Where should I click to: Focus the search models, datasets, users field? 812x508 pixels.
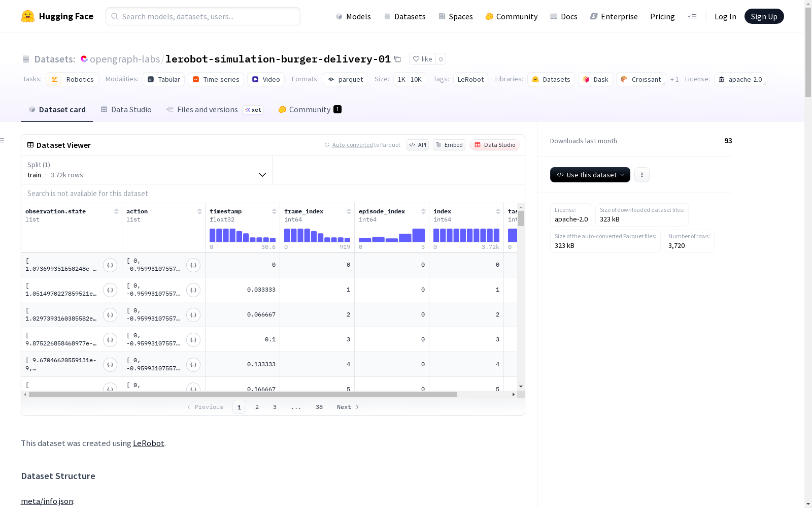pyautogui.click(x=203, y=16)
